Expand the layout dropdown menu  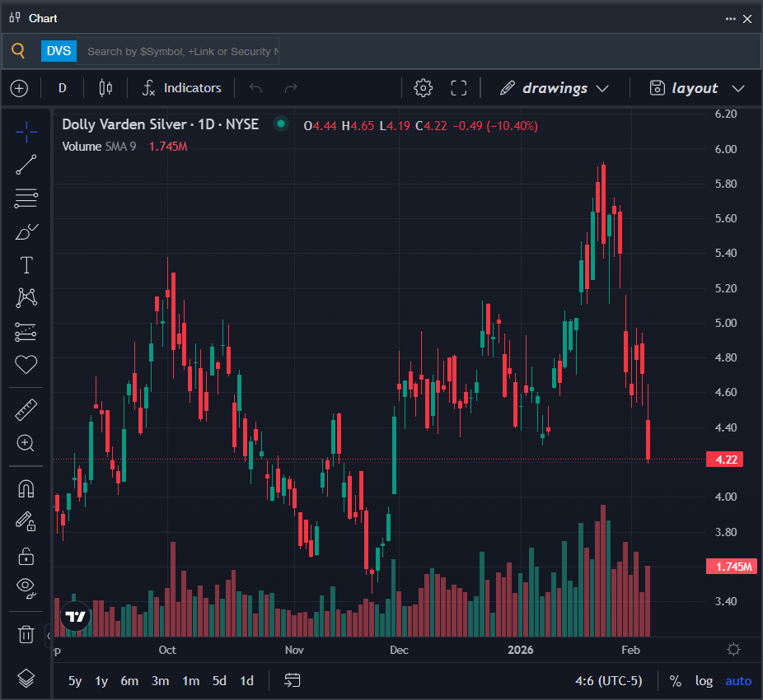[696, 88]
